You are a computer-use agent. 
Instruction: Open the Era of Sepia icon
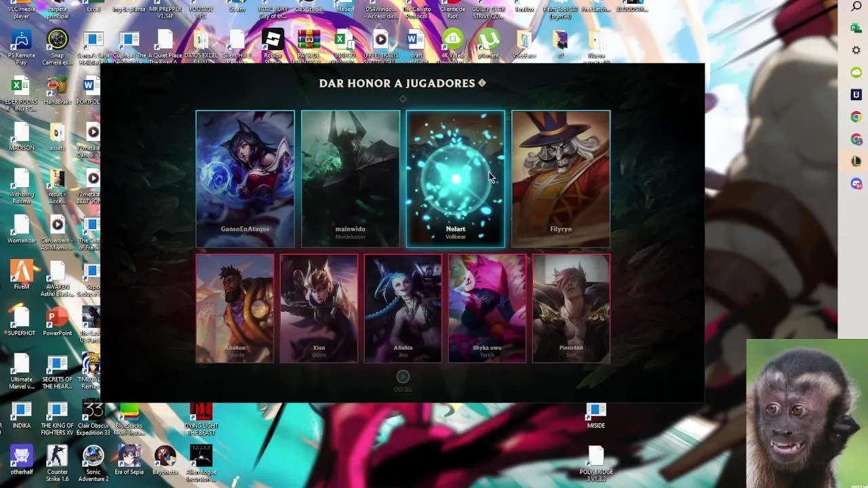129,461
